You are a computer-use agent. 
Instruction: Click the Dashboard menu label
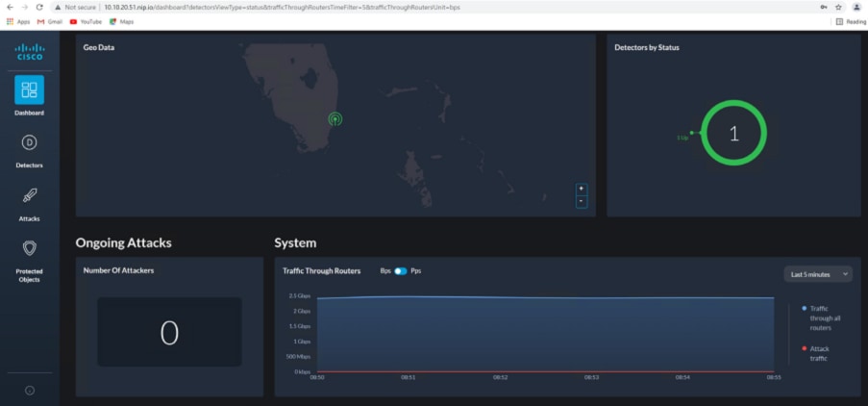[x=30, y=113]
